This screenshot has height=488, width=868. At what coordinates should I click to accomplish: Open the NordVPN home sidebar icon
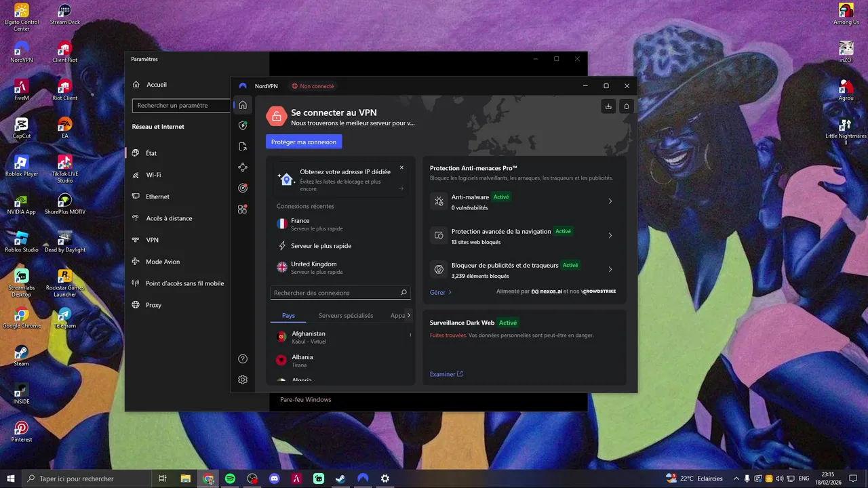tap(243, 105)
